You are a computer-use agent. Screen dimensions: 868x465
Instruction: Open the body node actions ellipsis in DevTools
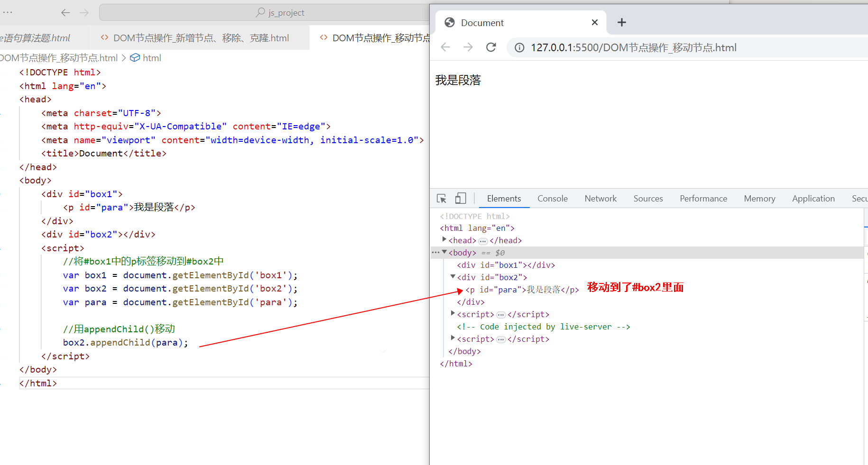click(435, 253)
